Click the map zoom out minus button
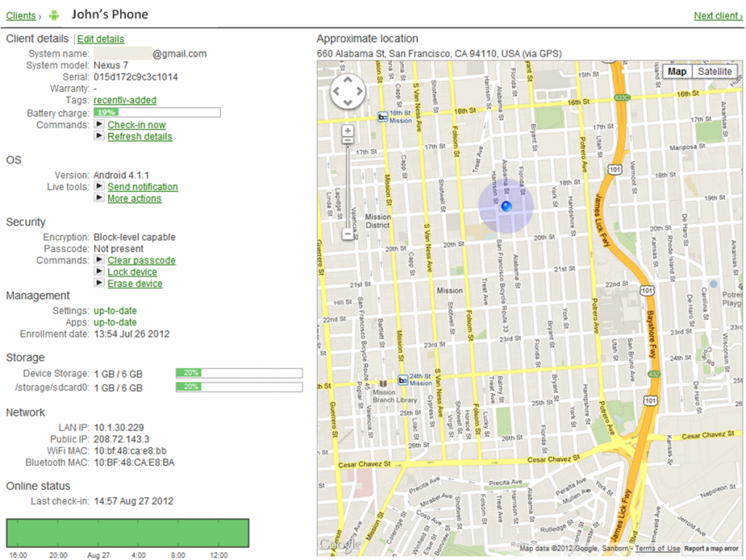This screenshot has width=746, height=560. 348,234
